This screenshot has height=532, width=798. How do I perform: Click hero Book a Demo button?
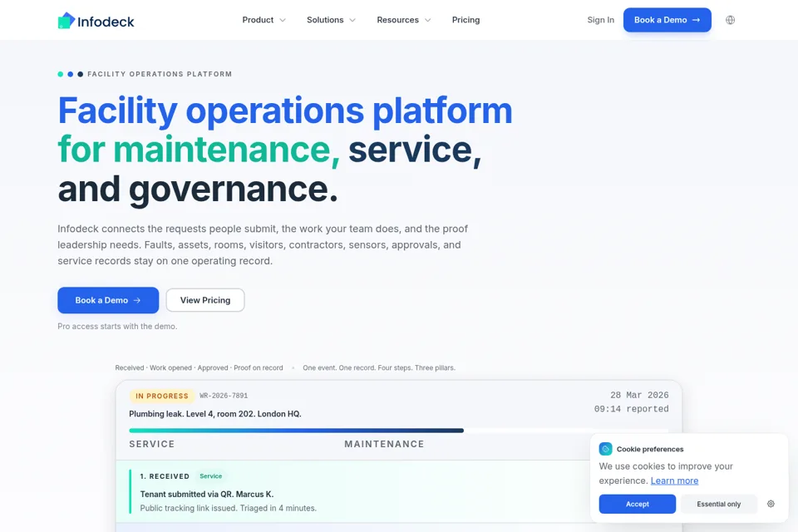click(x=108, y=300)
